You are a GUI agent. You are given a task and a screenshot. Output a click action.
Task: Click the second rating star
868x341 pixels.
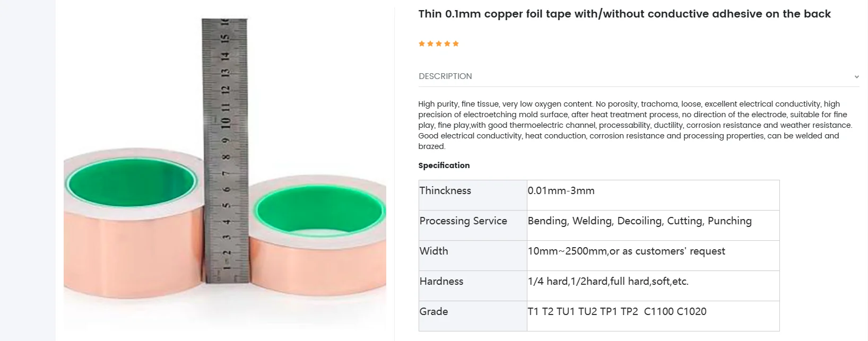[430, 43]
